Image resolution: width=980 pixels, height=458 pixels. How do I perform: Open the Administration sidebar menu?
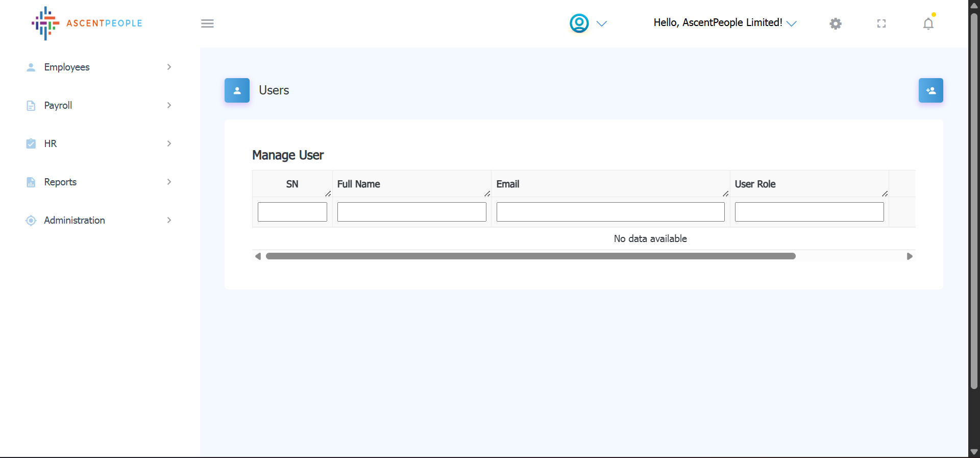[x=75, y=220]
